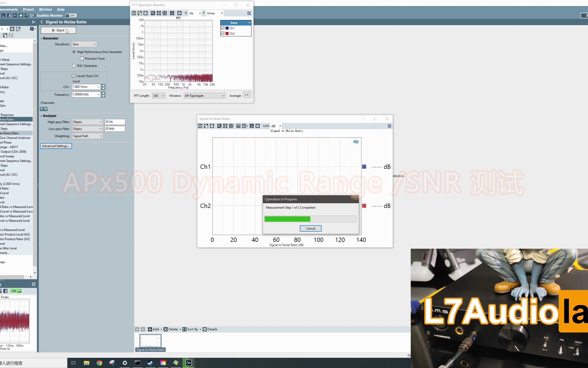Dock the Signal to Noise Ratio window

click(x=389, y=126)
